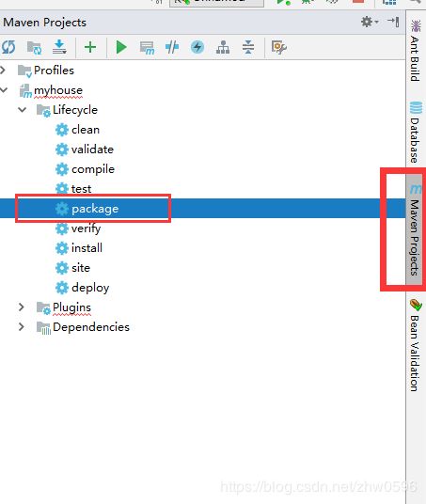Image resolution: width=426 pixels, height=504 pixels.
Task: Click the myhouse Maven module icon
Action: (25, 91)
